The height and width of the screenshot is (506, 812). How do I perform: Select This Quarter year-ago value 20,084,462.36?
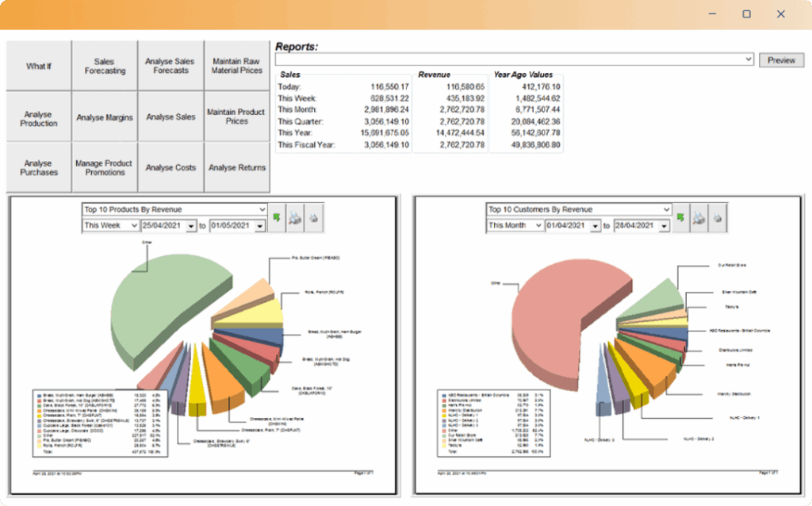(x=535, y=121)
